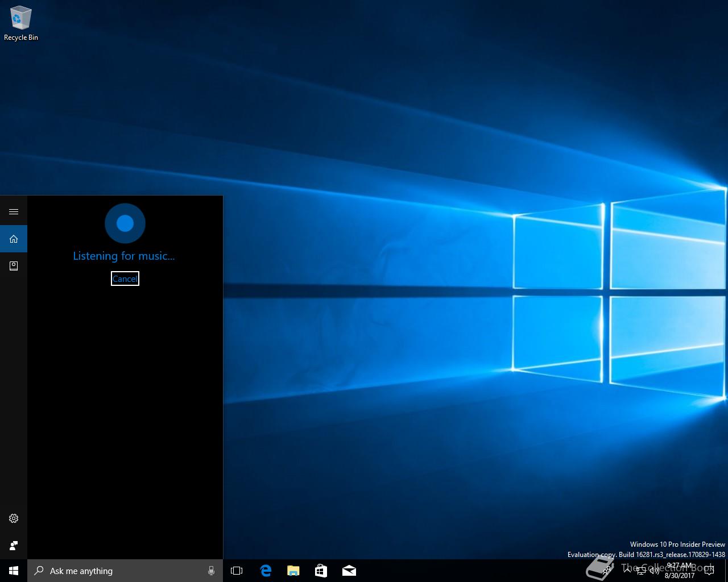This screenshot has width=728, height=582.
Task: Open File Explorer from the taskbar
Action: coord(293,571)
